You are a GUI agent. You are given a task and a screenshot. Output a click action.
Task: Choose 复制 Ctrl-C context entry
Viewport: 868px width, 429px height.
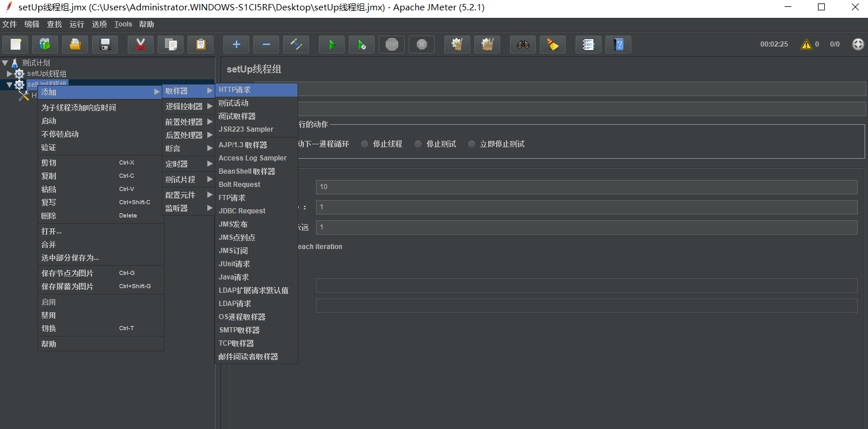pos(101,176)
